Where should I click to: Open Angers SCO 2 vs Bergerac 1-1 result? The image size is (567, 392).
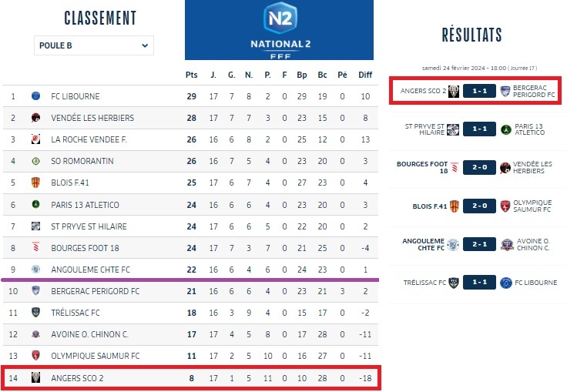click(480, 91)
